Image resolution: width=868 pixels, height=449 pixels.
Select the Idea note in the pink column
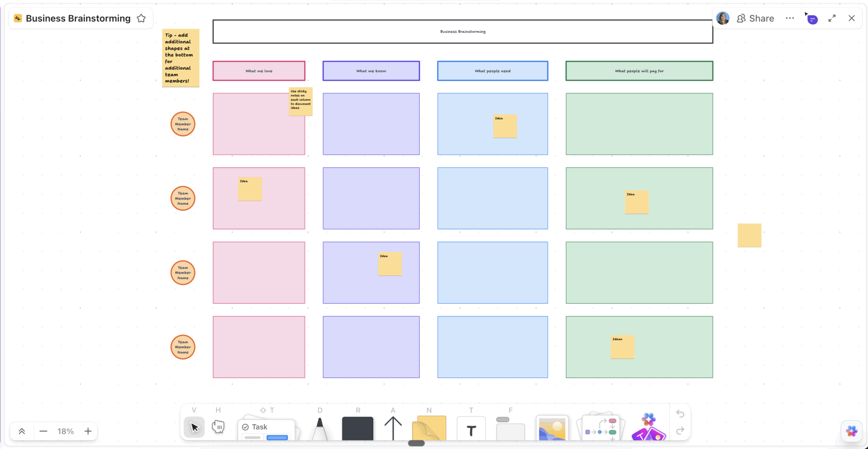pos(250,189)
